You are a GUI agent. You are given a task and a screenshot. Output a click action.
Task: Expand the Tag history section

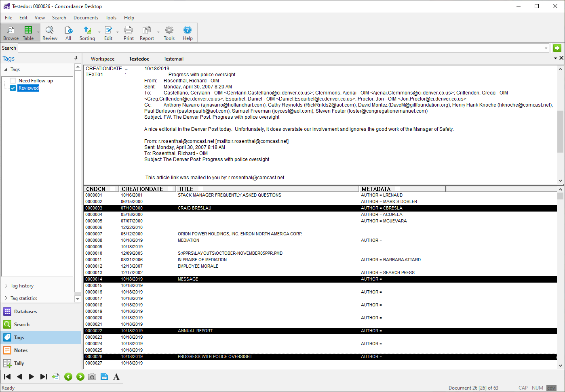tap(6, 286)
